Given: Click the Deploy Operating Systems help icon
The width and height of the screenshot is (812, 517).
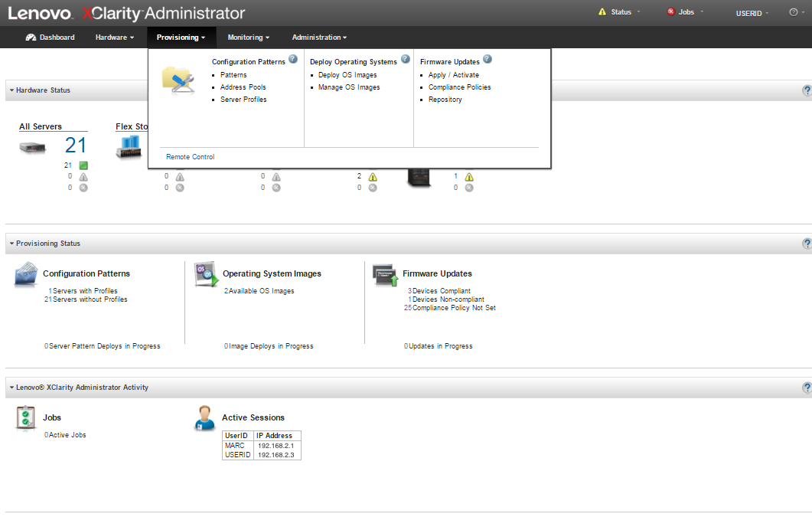Looking at the screenshot, I should tap(406, 60).
